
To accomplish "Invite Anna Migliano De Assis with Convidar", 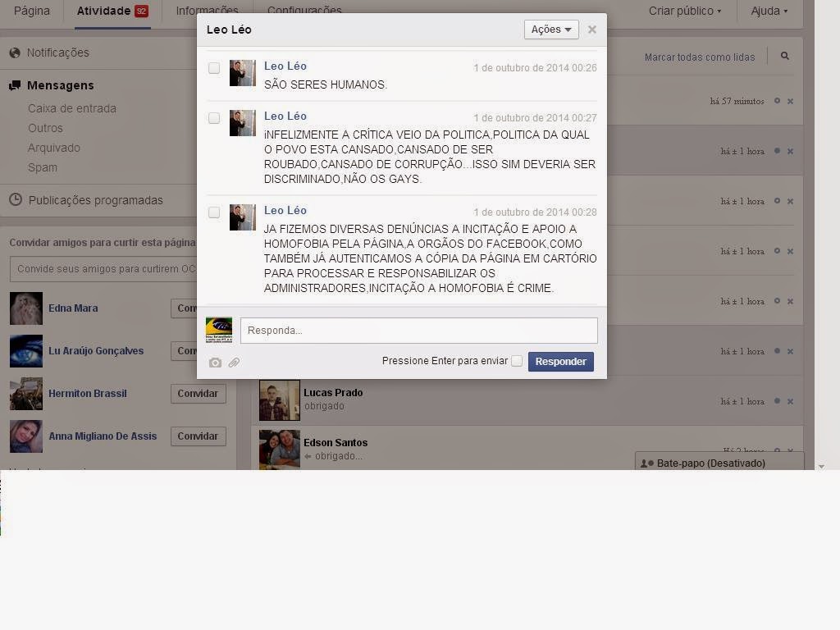I will click(199, 436).
